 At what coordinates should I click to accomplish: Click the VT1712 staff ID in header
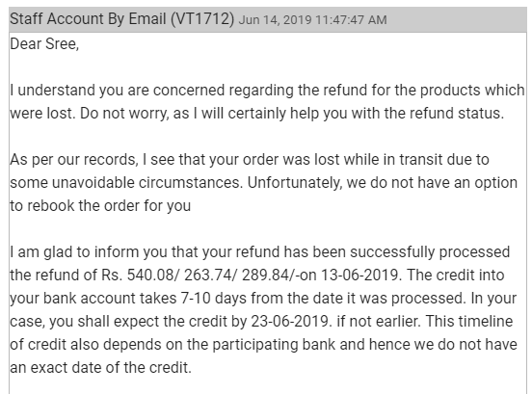pos(202,18)
